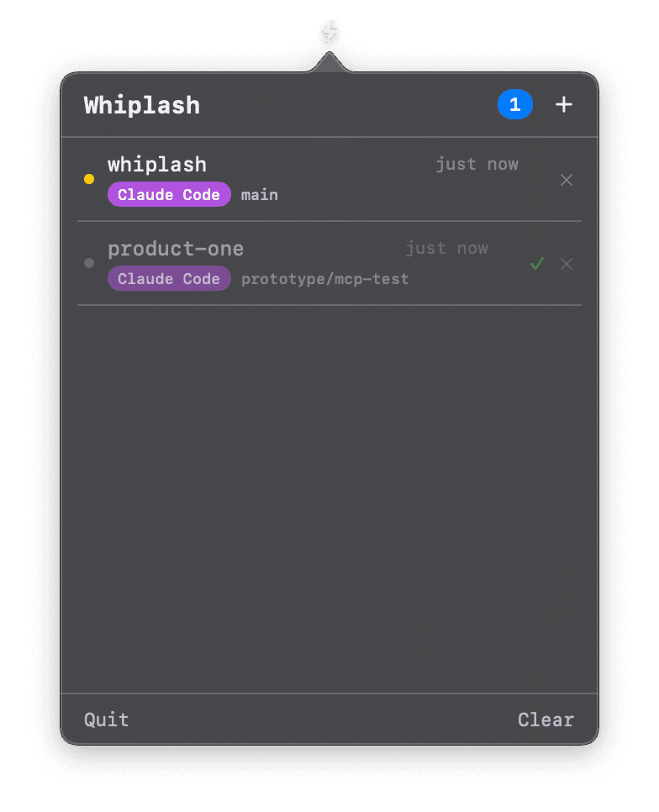The height and width of the screenshot is (812, 659).
Task: Select the Claude Code badge on product-one session
Action: pos(169,278)
